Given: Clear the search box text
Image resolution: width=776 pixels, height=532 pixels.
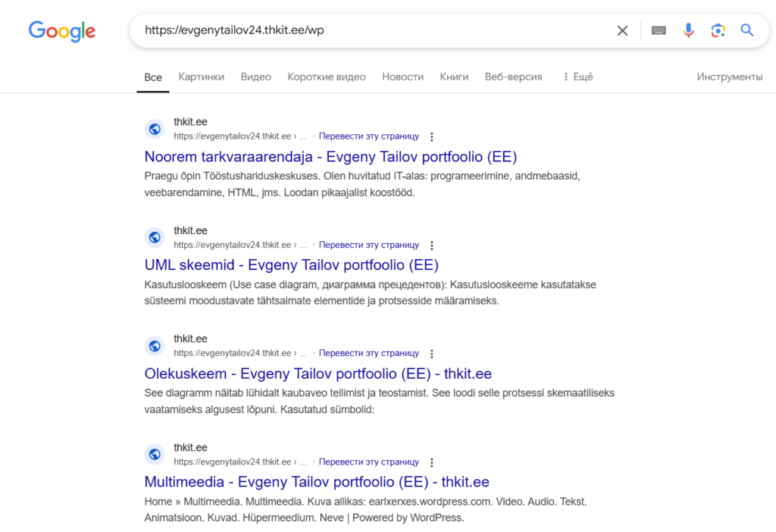Looking at the screenshot, I should [x=622, y=30].
